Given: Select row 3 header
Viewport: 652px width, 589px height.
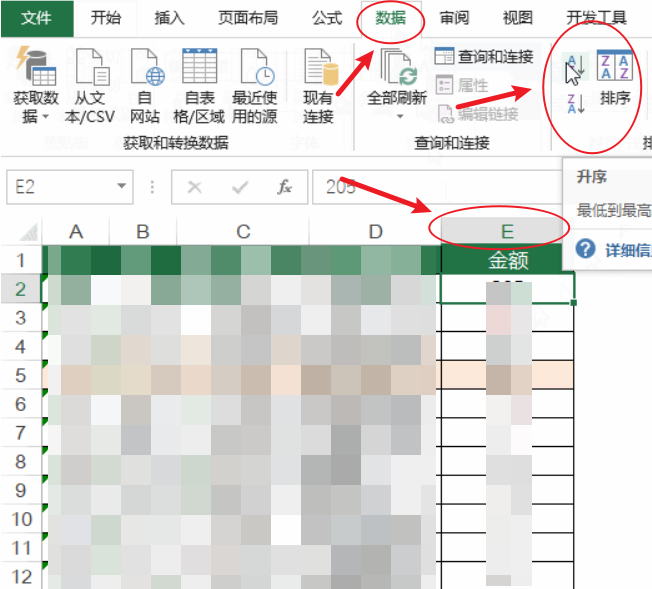Looking at the screenshot, I should pyautogui.click(x=20, y=318).
